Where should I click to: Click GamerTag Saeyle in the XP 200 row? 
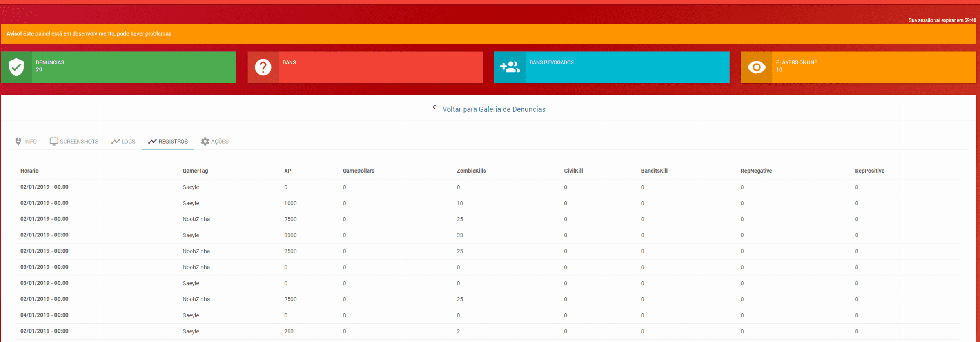pos(191,331)
